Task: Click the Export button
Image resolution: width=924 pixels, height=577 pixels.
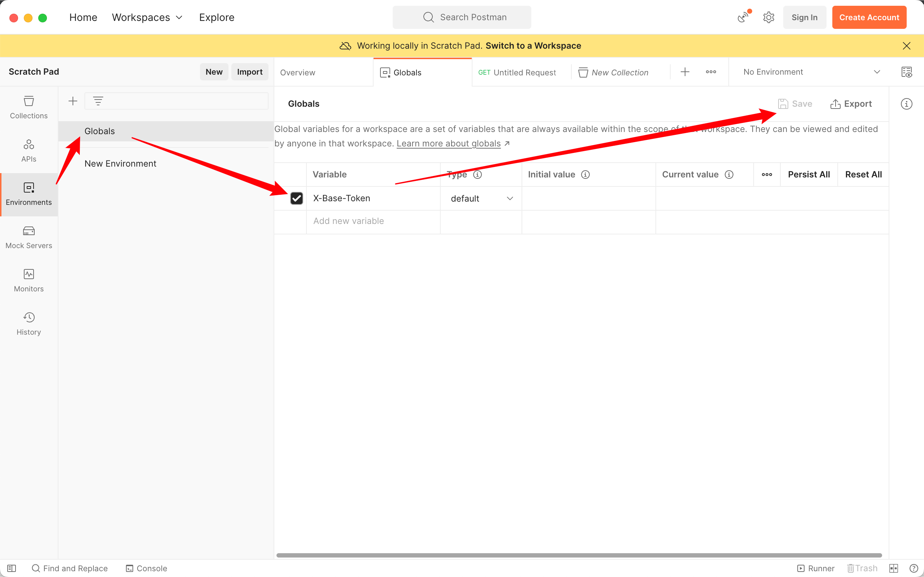Action: pos(851,104)
